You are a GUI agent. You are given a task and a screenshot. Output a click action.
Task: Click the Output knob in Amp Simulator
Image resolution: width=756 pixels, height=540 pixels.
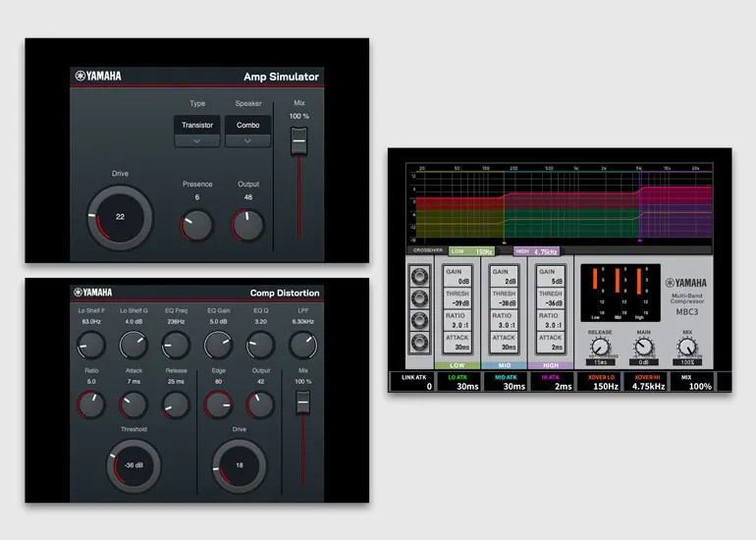click(247, 225)
